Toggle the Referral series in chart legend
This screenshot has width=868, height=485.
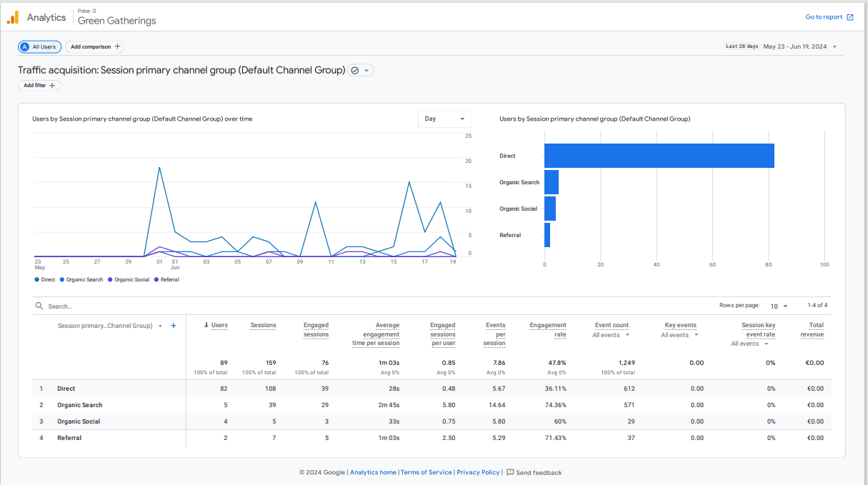pos(166,279)
